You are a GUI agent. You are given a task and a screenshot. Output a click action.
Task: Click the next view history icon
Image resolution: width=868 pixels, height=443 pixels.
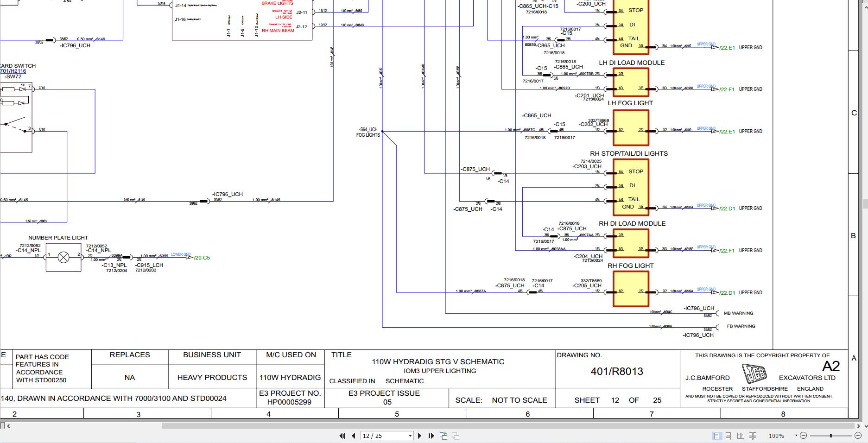pos(456,436)
